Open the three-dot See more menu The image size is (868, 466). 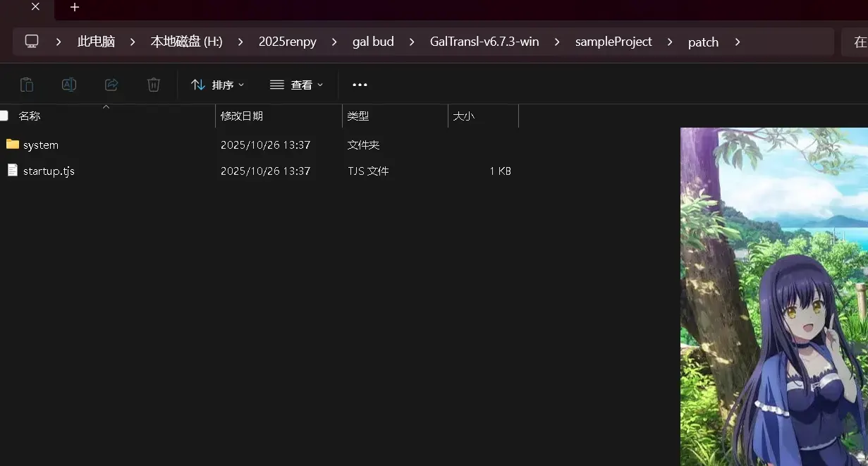(360, 85)
